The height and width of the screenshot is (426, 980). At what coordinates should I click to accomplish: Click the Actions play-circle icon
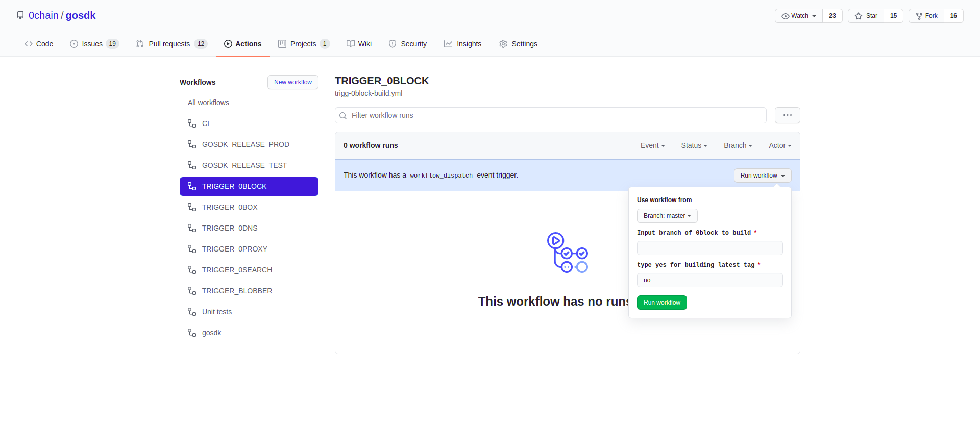pyautogui.click(x=228, y=44)
